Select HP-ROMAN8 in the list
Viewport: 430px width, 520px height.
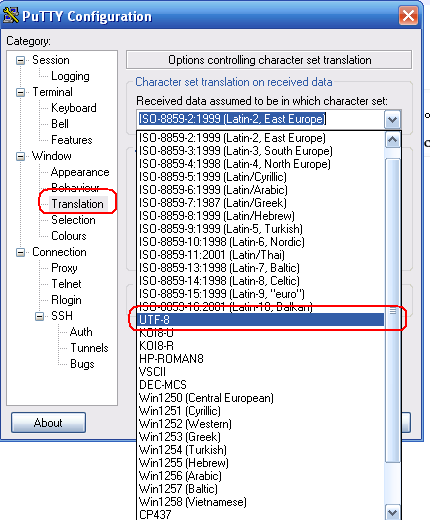[261, 359]
